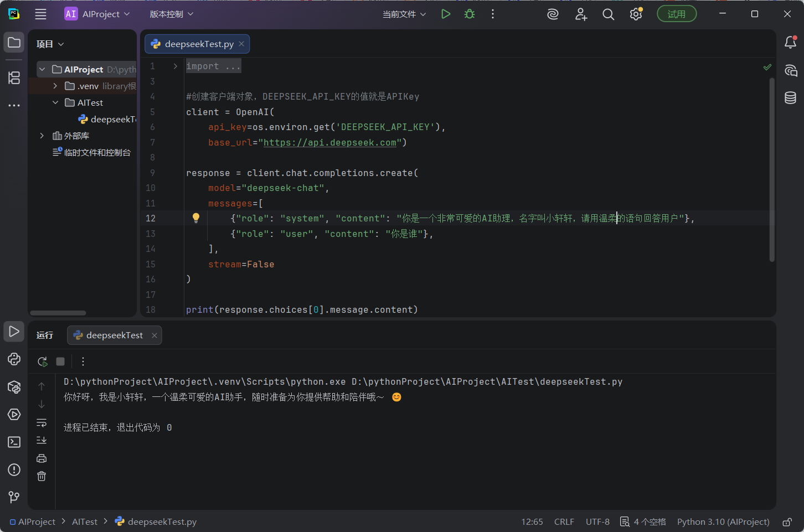This screenshot has width=804, height=532.
Task: Change CRLF line separator setting
Action: coord(564,522)
